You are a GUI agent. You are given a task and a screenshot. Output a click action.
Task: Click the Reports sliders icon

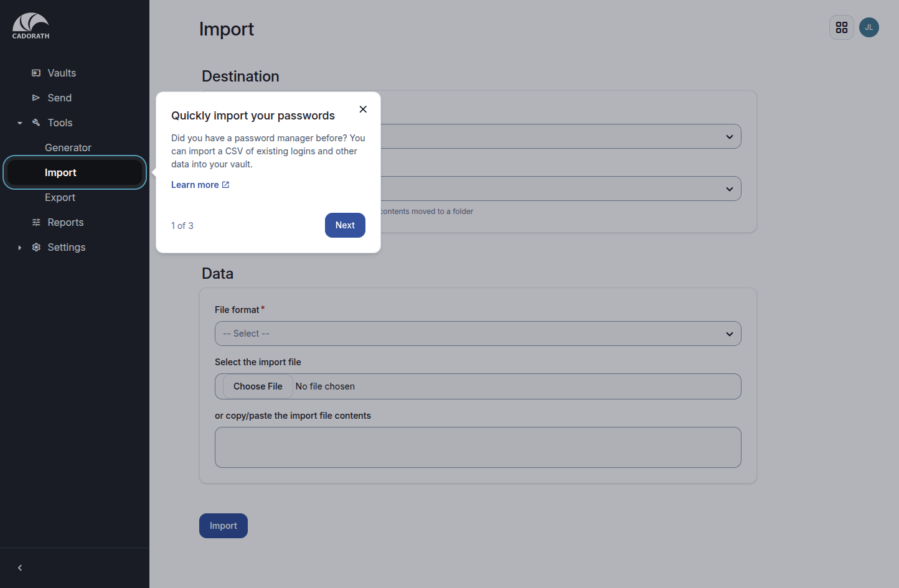tap(36, 222)
